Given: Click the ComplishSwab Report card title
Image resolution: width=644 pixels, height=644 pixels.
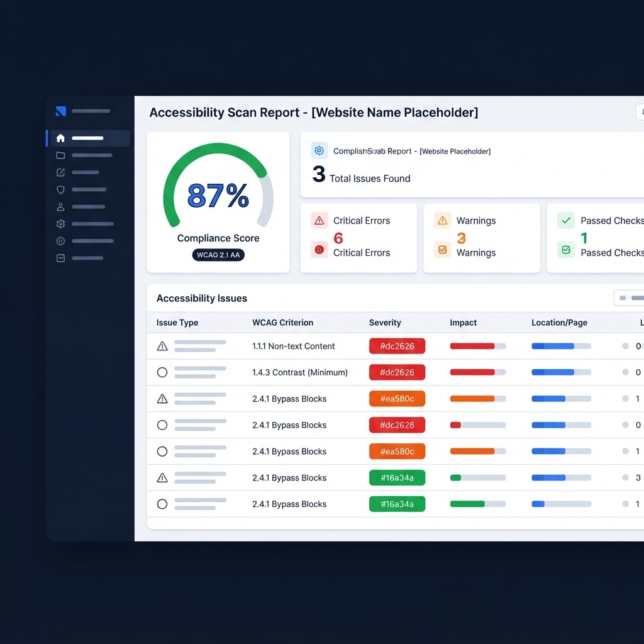Looking at the screenshot, I should (411, 151).
